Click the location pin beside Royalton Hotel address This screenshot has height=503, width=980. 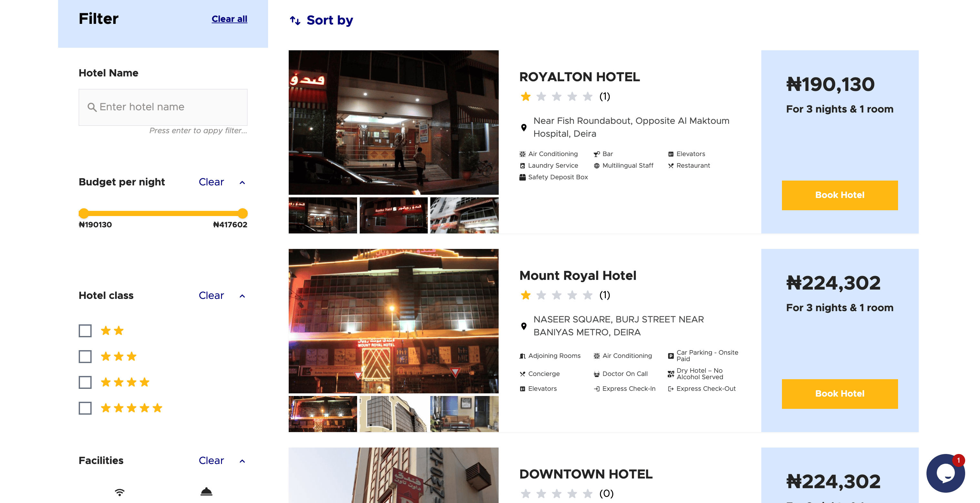pyautogui.click(x=524, y=127)
